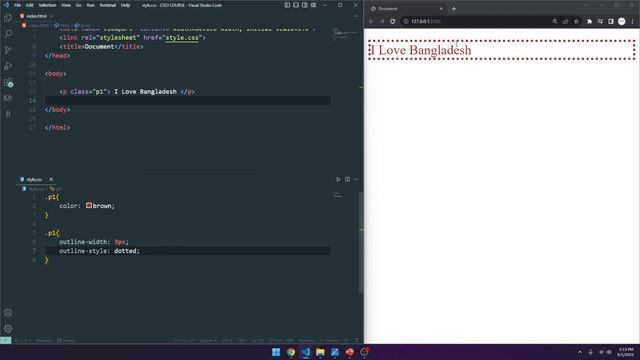
Task: Click the html breadcrumb in index.html
Action: point(61,25)
